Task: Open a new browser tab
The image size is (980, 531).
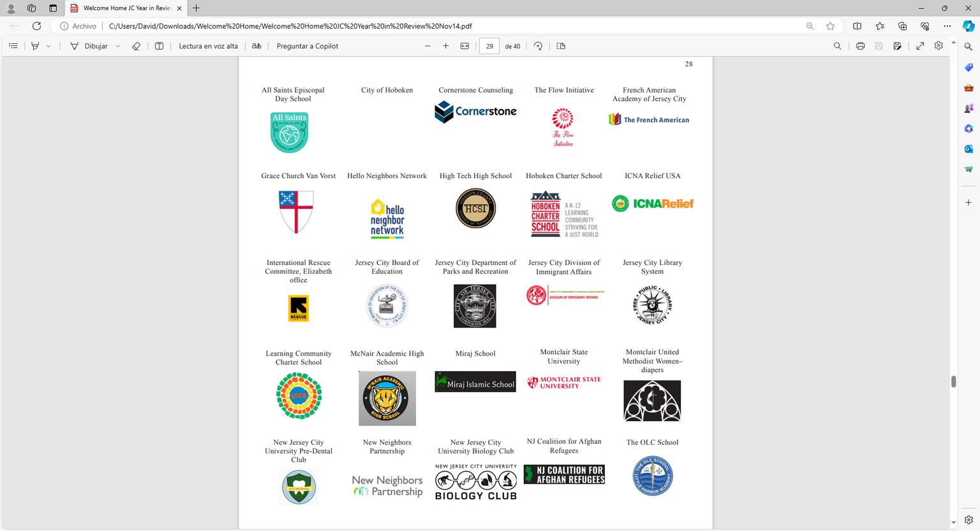Action: [196, 8]
